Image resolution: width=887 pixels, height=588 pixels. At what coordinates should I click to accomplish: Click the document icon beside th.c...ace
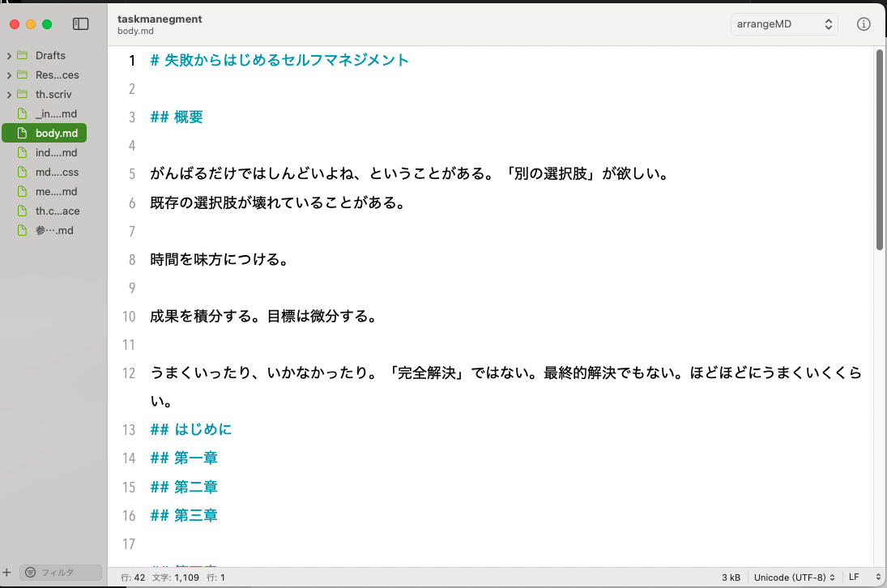(x=22, y=211)
